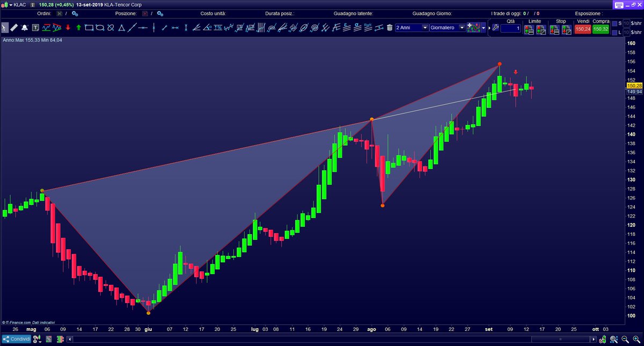Click the Qtà quantity input field
This screenshot has width=644, height=346.
click(x=511, y=28)
